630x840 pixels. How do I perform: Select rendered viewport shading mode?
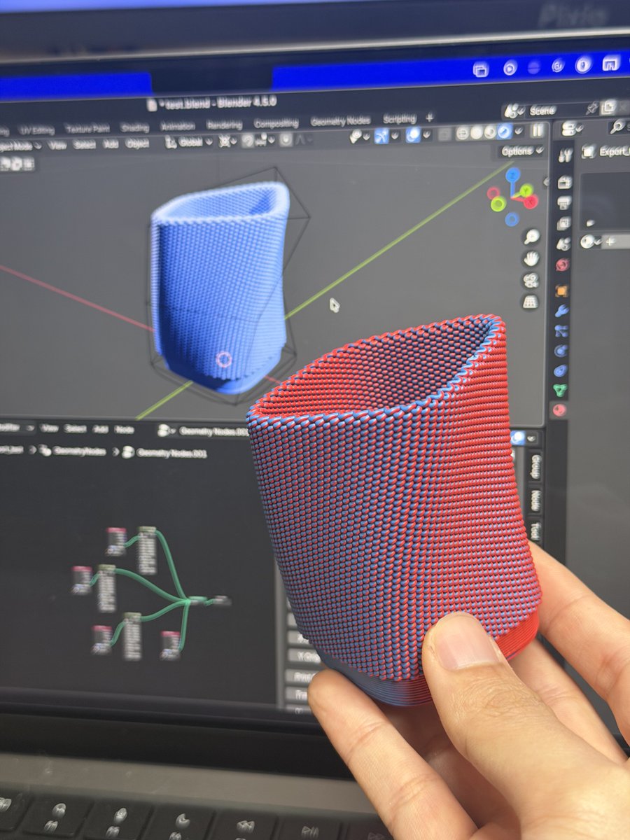point(504,131)
